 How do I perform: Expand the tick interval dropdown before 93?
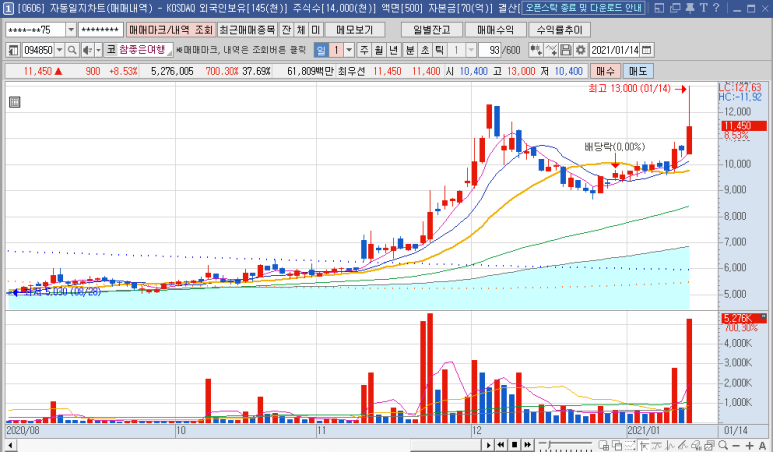pos(471,50)
